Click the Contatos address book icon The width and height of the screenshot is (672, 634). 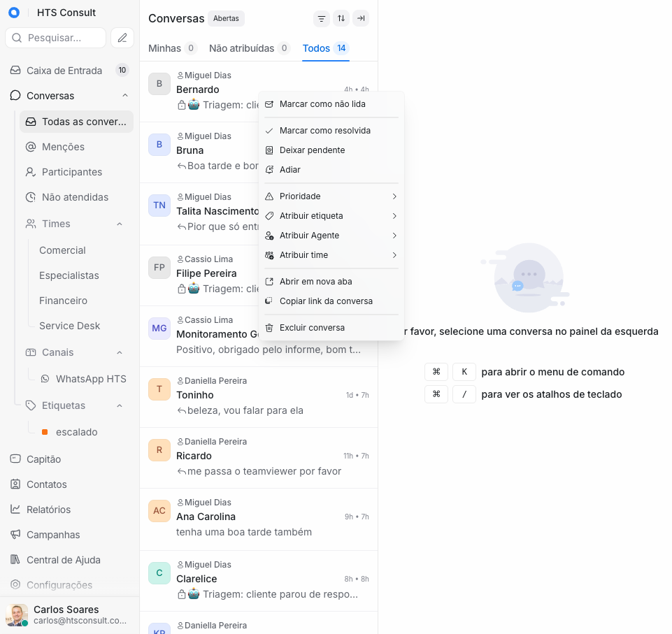[x=15, y=484]
